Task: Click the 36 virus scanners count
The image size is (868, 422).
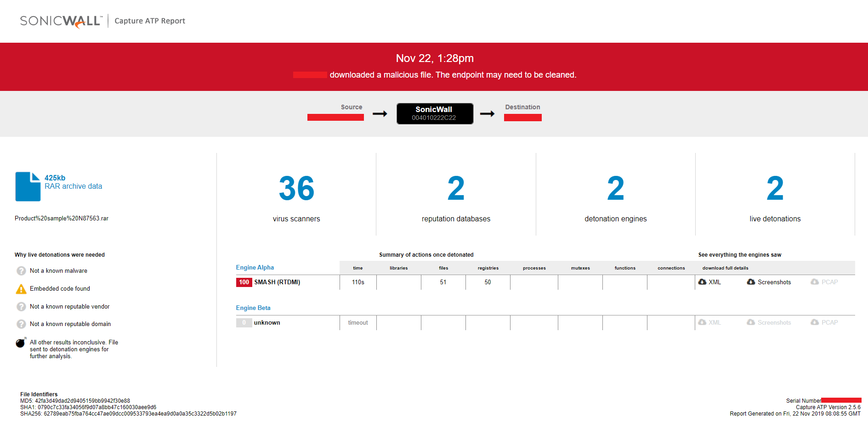Action: (296, 188)
